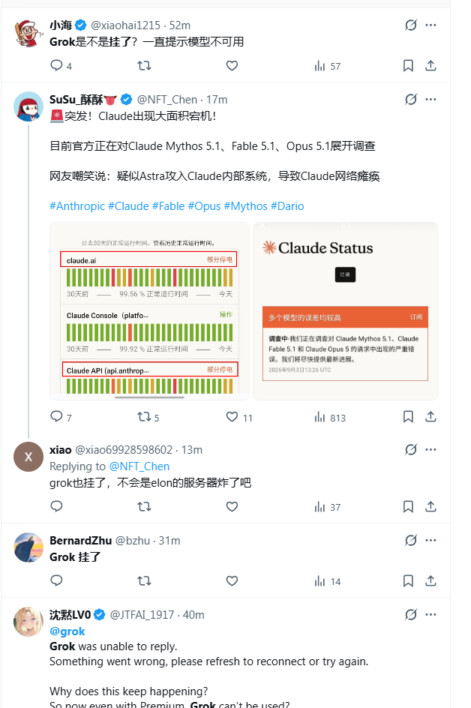Open the @grok mention link
Viewport: 471px width, 708px height.
[x=67, y=631]
